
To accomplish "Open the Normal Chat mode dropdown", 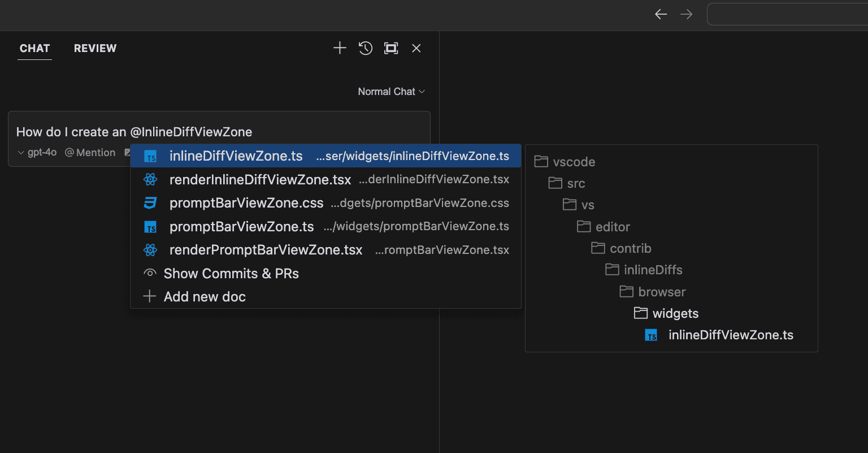I will click(x=391, y=92).
